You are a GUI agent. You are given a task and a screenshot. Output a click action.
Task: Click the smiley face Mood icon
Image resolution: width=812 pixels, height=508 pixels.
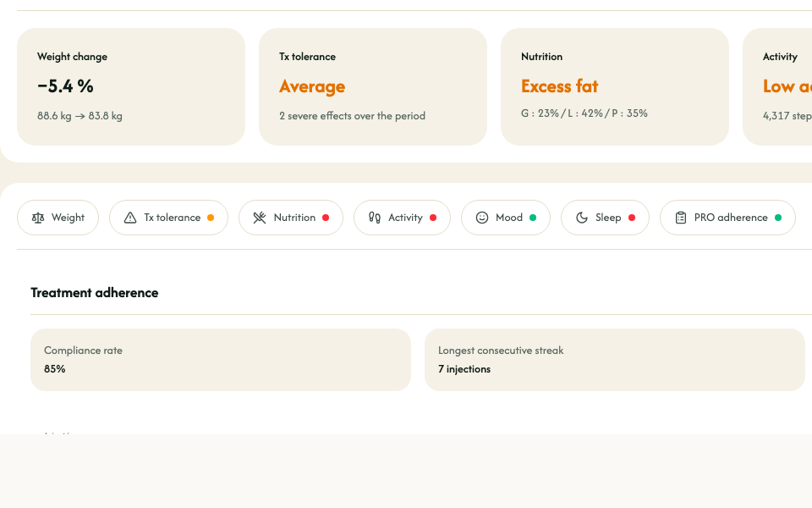coord(482,218)
